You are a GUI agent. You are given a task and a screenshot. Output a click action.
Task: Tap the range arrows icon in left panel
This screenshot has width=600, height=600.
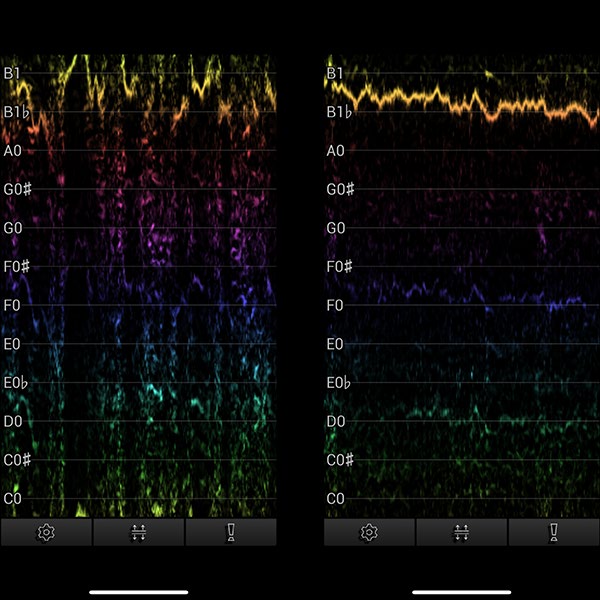tap(138, 532)
